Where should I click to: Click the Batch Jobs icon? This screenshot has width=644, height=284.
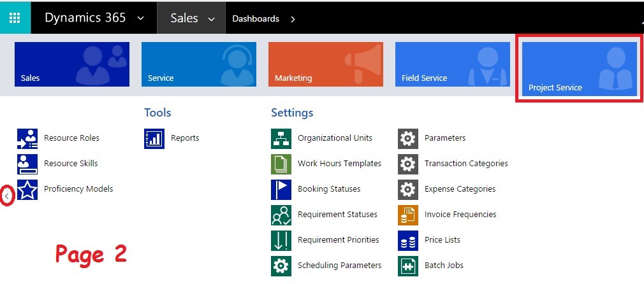coord(408,266)
